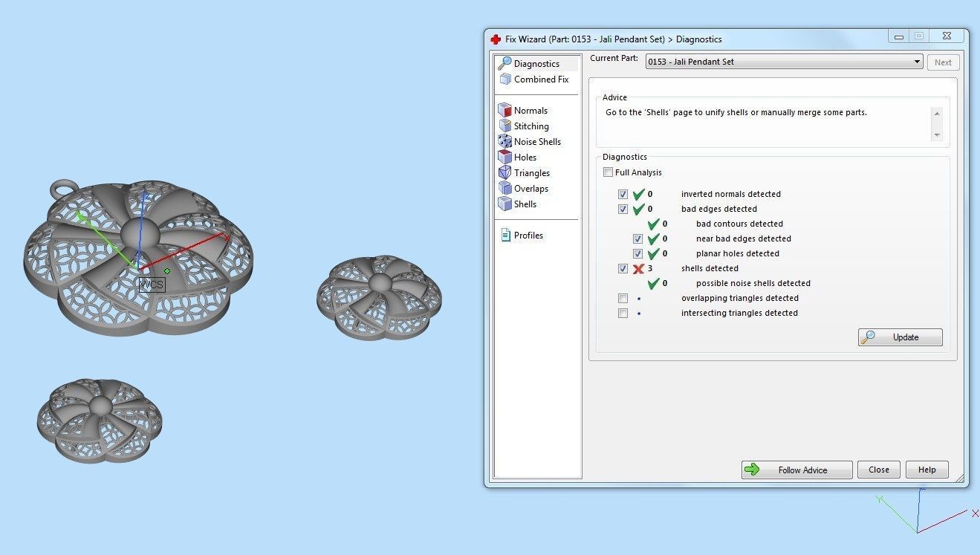980x555 pixels.
Task: Uncheck planar holes detected checkbox
Action: click(637, 253)
